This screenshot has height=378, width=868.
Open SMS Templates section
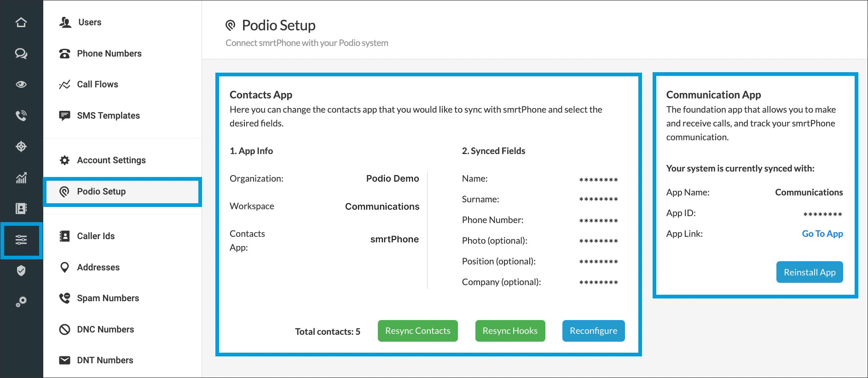[x=108, y=115]
